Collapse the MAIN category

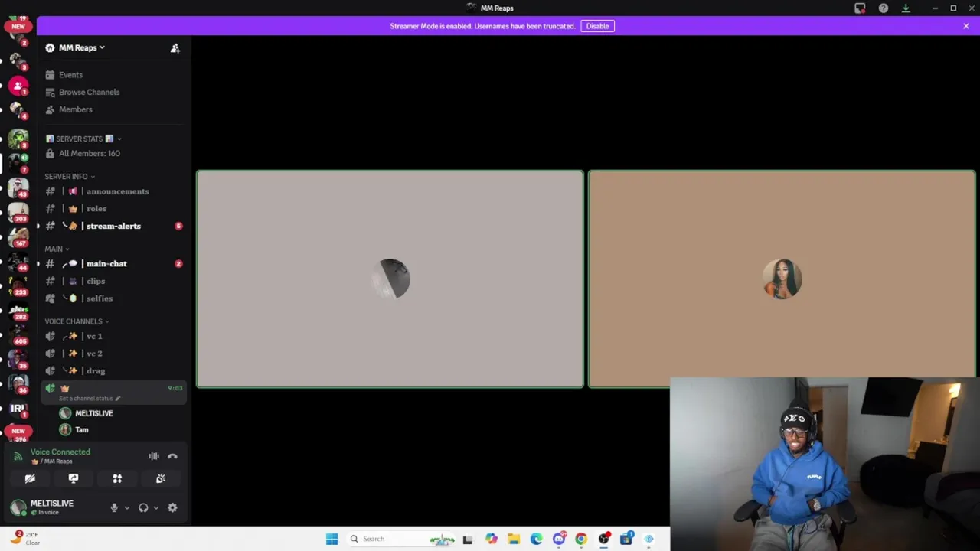57,249
